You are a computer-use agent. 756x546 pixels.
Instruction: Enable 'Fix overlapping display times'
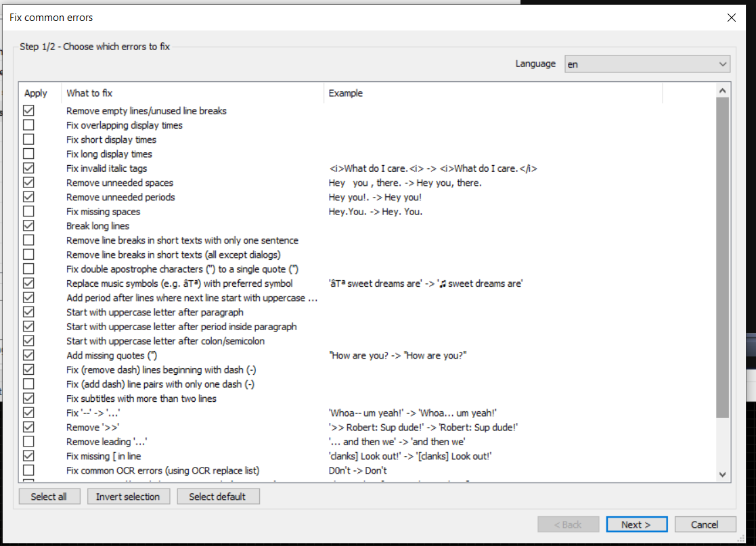tap(29, 124)
